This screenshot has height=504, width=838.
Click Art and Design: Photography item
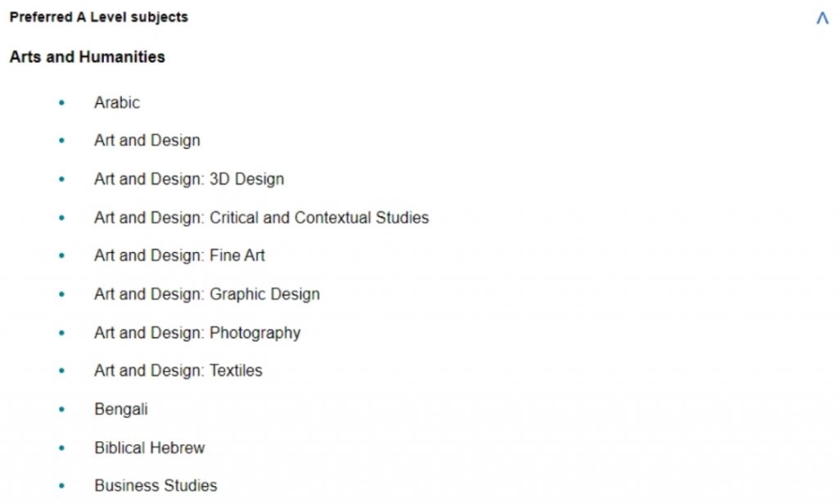[197, 333]
